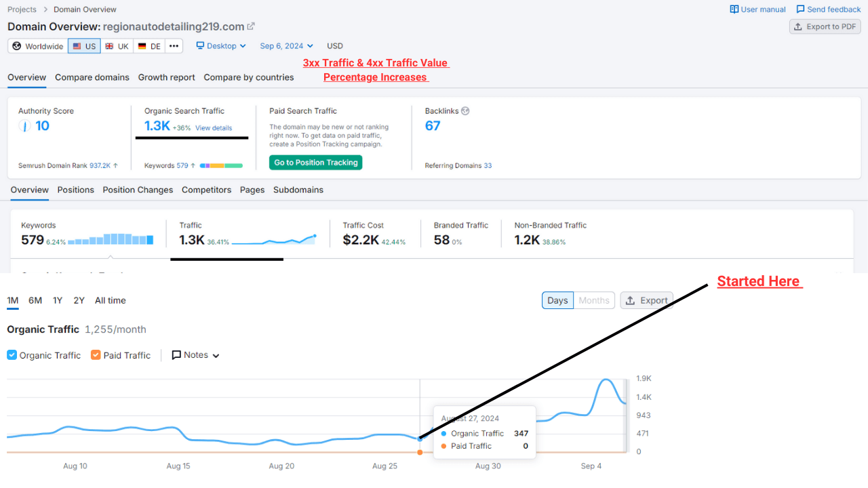Open the User manual

coord(757,9)
